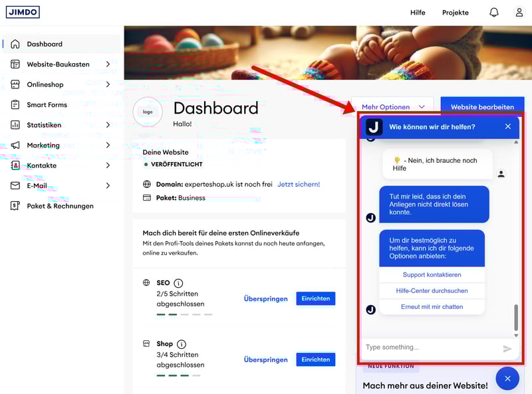532x394 pixels.
Task: Open the user account profile icon
Action: 519,13
